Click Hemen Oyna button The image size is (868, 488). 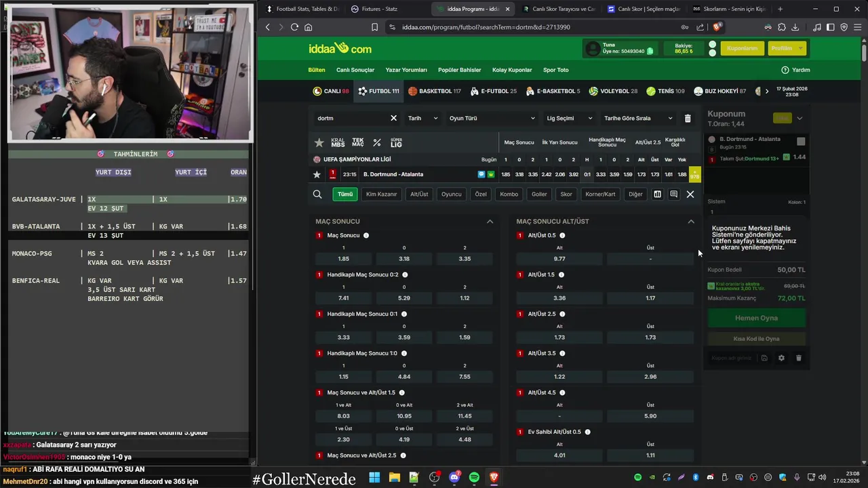coord(757,318)
